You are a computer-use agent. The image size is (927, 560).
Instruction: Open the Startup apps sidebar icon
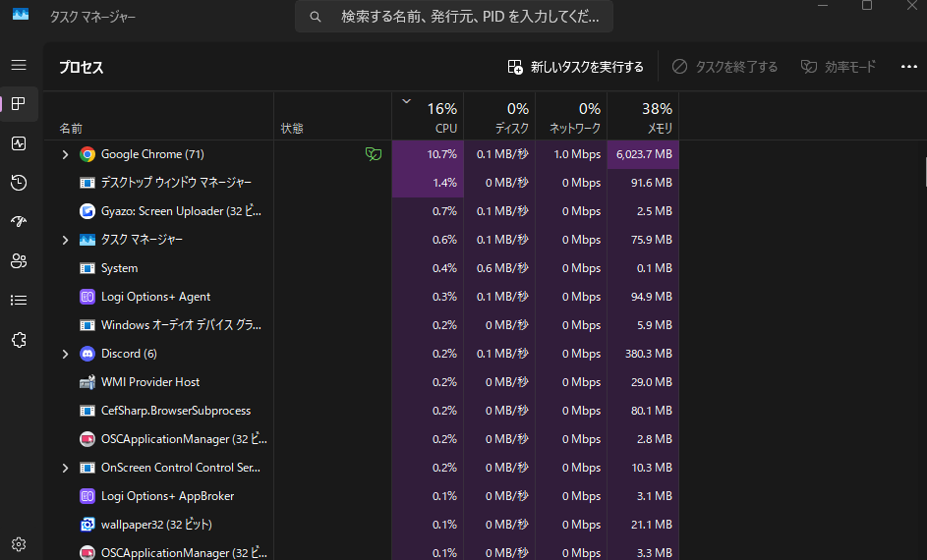(19, 221)
